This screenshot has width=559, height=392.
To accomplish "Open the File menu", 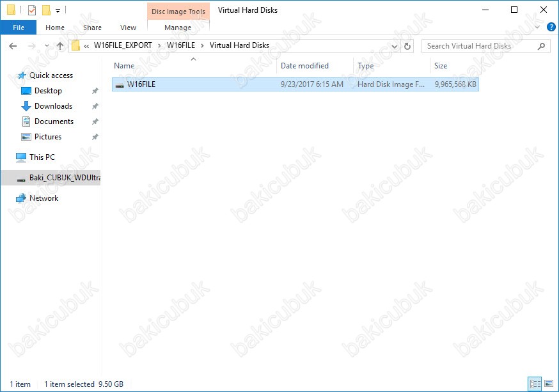I will (x=18, y=27).
